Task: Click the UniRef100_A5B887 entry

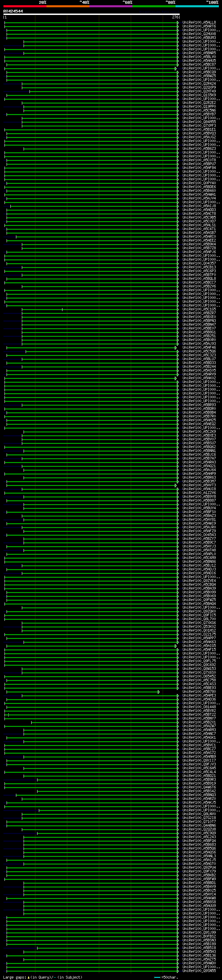Action: (x=199, y=500)
